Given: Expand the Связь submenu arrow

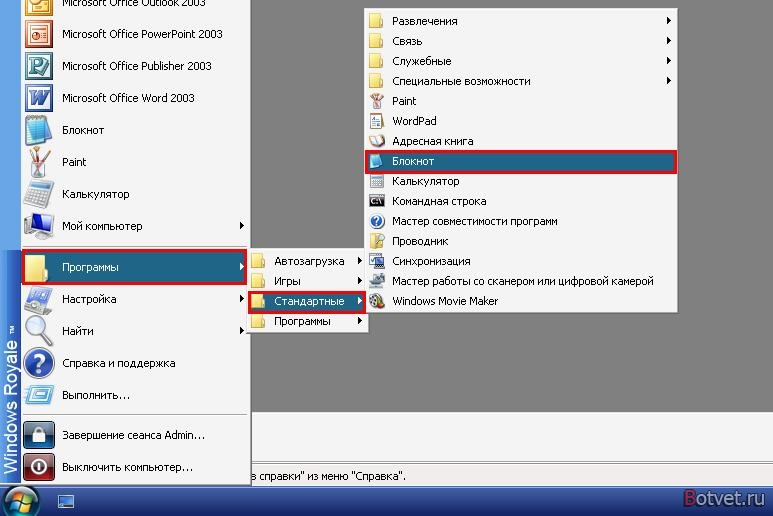Looking at the screenshot, I should tap(668, 40).
